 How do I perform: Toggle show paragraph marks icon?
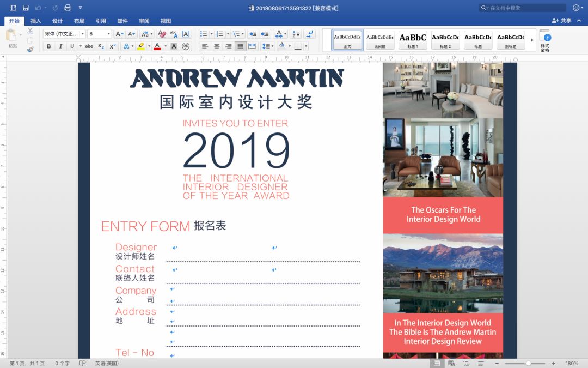coord(310,34)
